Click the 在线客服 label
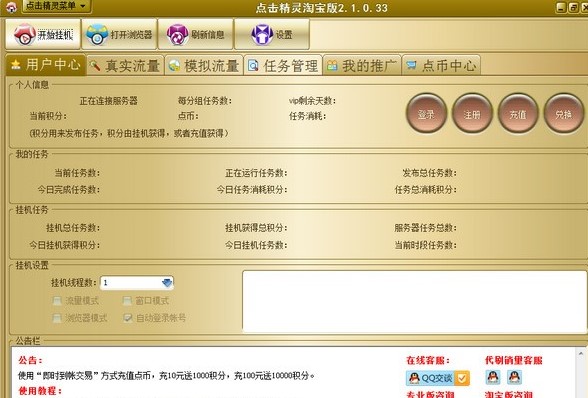The width and height of the screenshot is (588, 398). pos(428,360)
